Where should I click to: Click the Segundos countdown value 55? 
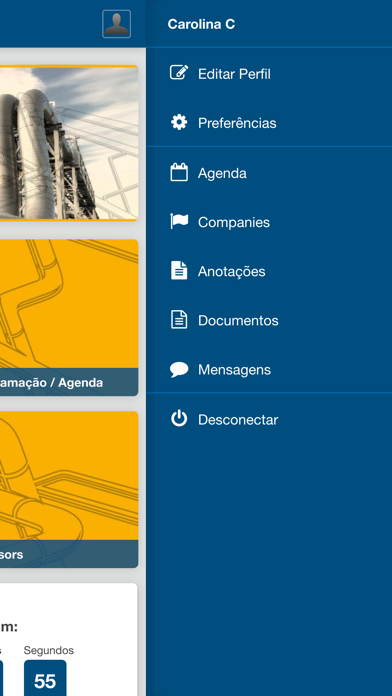tap(45, 679)
